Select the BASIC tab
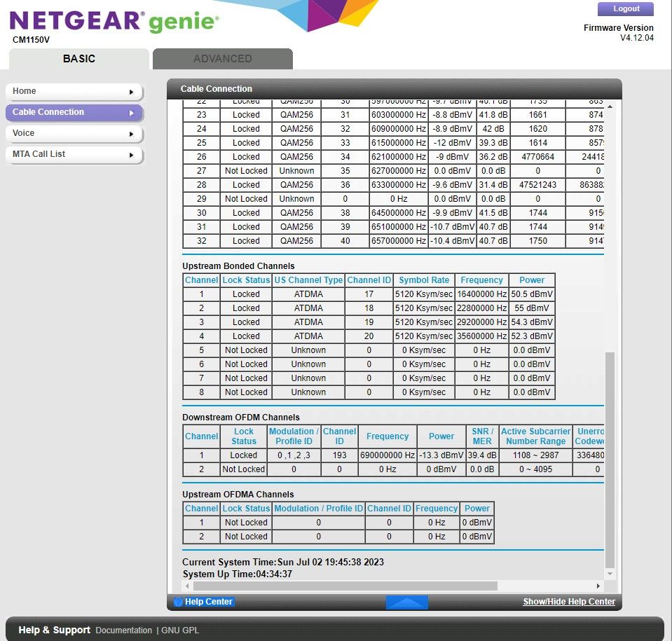The height and width of the screenshot is (641, 672). click(x=78, y=59)
